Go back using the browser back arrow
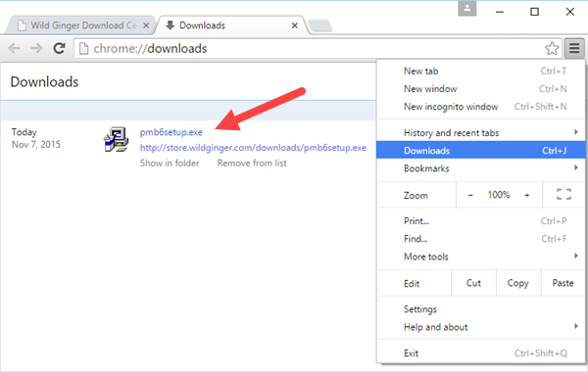 (x=15, y=48)
